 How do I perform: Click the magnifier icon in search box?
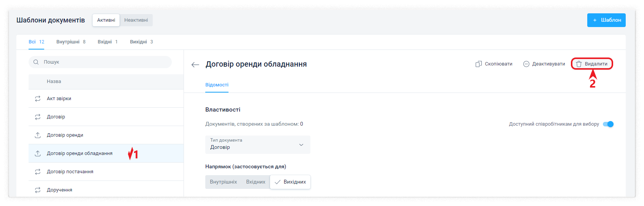point(36,62)
